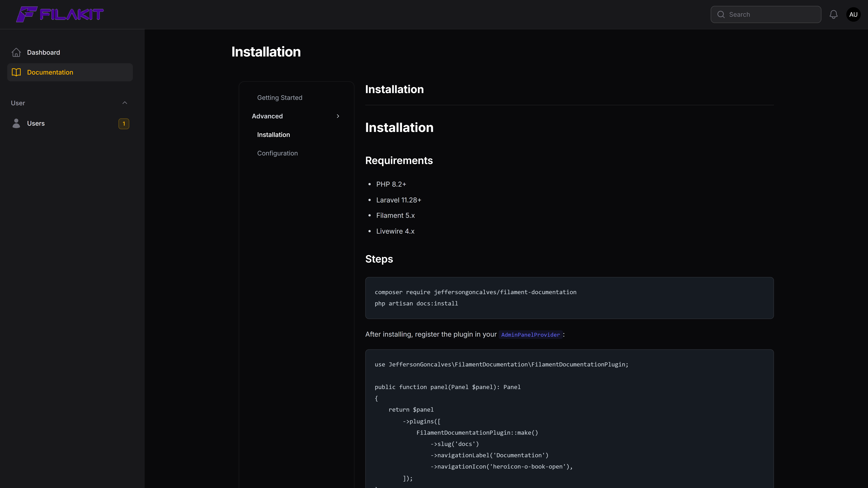This screenshot has height=488, width=868.
Task: Open the notifications bell
Action: (x=833, y=14)
